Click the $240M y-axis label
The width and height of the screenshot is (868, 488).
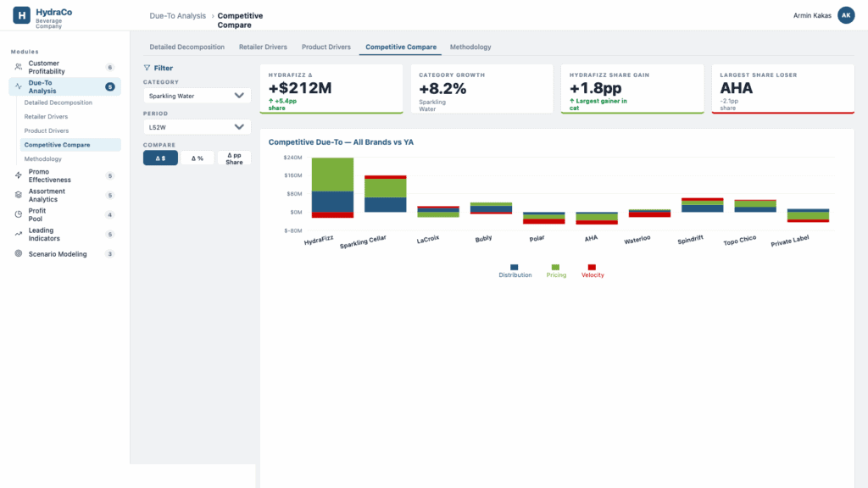(292, 158)
